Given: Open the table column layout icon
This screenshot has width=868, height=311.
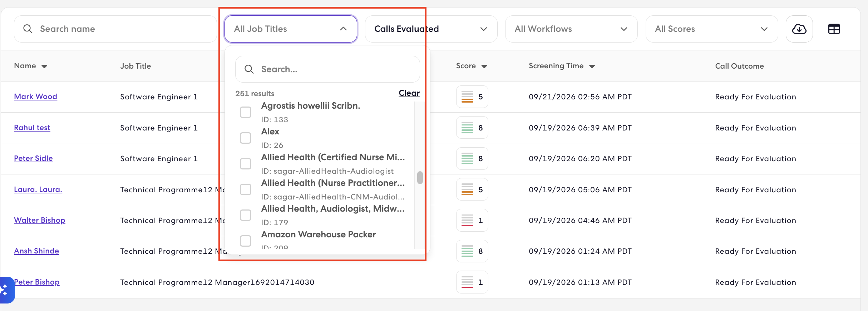Looking at the screenshot, I should [834, 29].
